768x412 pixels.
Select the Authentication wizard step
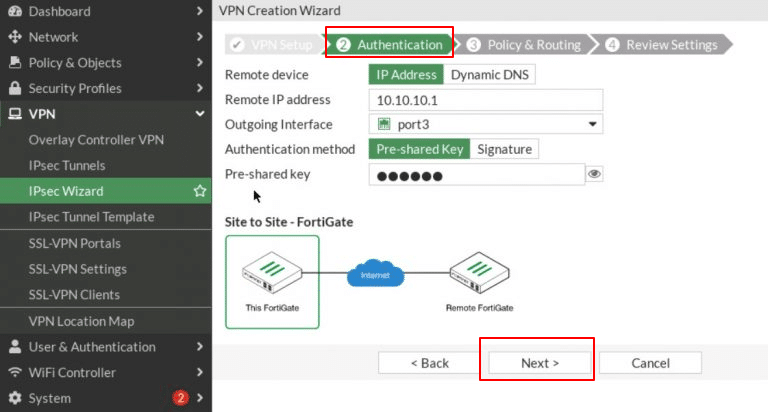[391, 45]
